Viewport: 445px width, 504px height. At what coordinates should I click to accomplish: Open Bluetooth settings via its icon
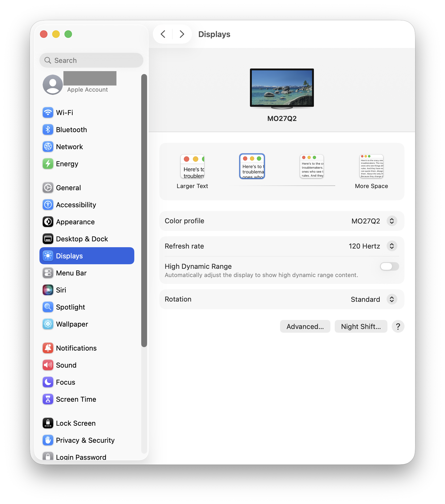click(x=48, y=130)
